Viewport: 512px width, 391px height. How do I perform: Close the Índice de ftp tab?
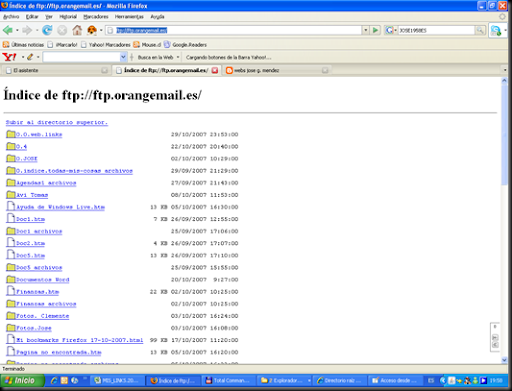pyautogui.click(x=215, y=70)
